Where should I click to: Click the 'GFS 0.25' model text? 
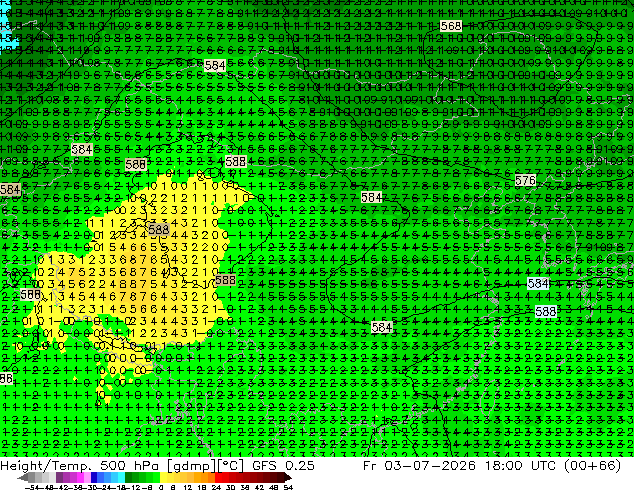coord(283,465)
